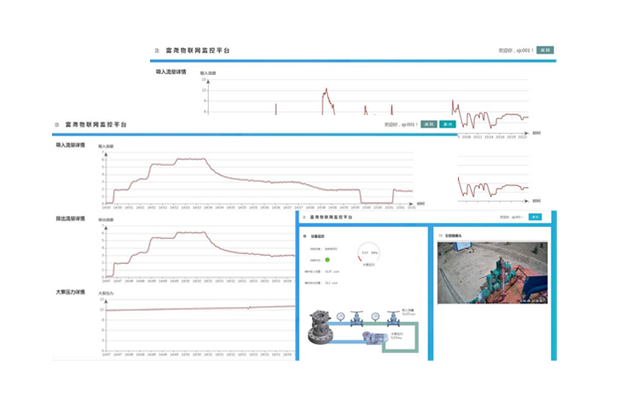Click the grey-green button beside xjc001 in rearmost window
This screenshot has height=404, width=625.
click(545, 50)
